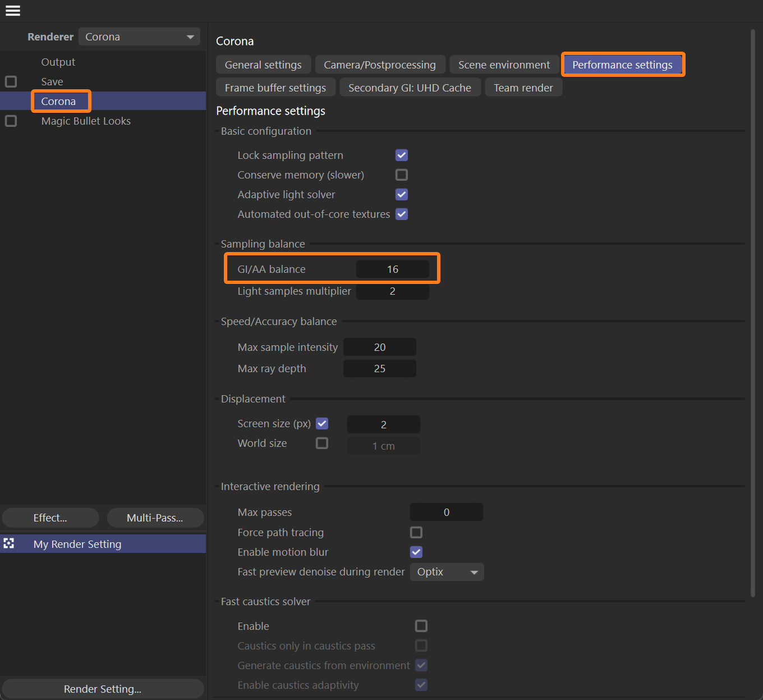
Task: Click the Render Setting... button
Action: tap(103, 689)
